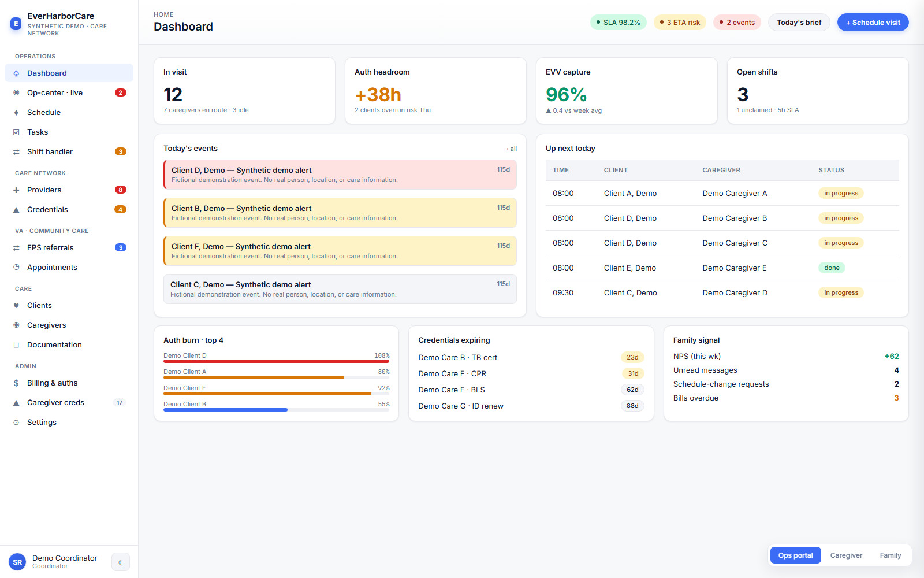Switch to Caregiver portal view
This screenshot has width=924, height=578.
coord(846,555)
